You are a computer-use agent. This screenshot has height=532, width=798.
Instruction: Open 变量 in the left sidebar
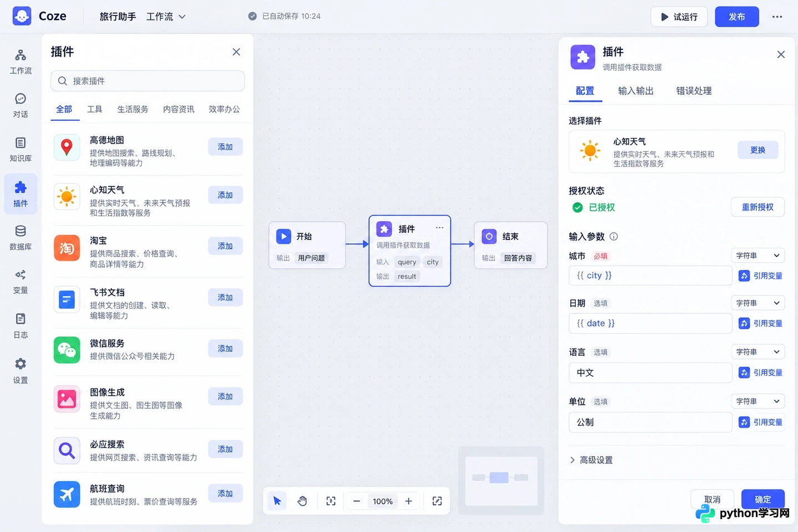21,282
